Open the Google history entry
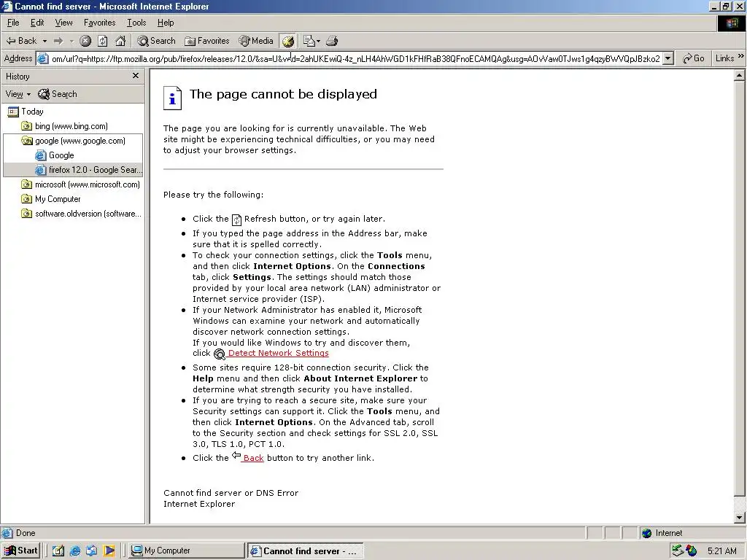 pyautogui.click(x=54, y=155)
